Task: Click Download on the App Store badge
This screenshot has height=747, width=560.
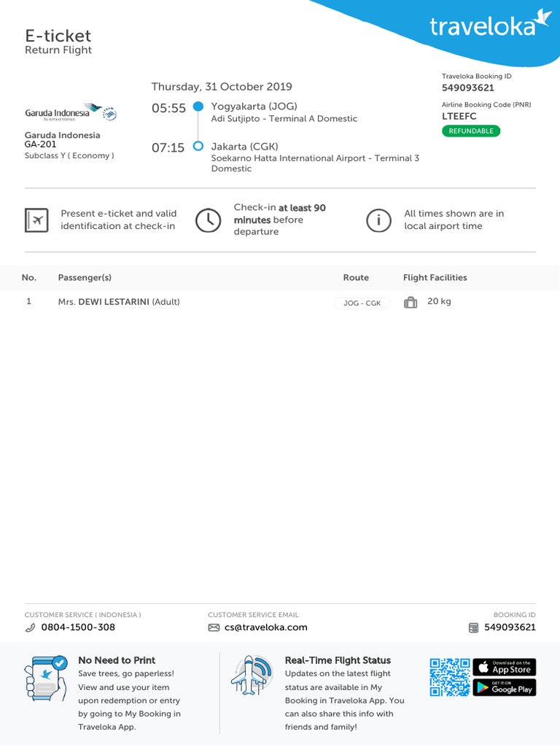Action: coord(505,667)
